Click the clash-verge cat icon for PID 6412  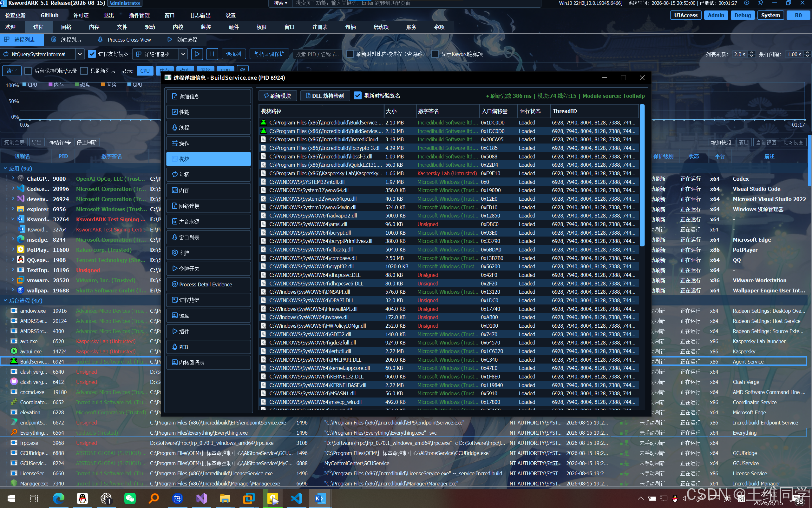14,382
